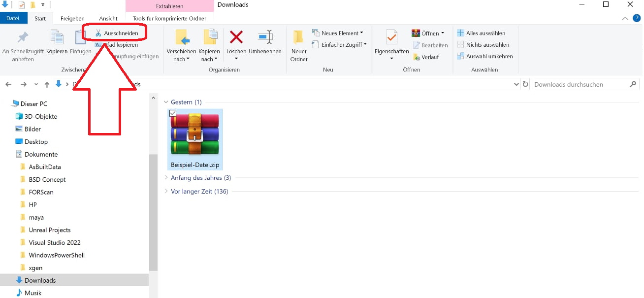Click the Downloads durchsuchen search field
The width and height of the screenshot is (644, 298).
point(580,84)
